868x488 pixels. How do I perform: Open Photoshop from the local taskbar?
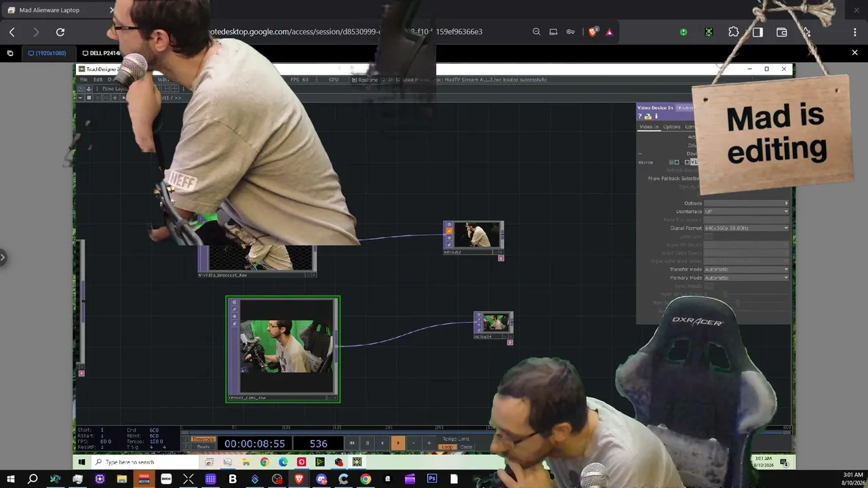coord(432,479)
